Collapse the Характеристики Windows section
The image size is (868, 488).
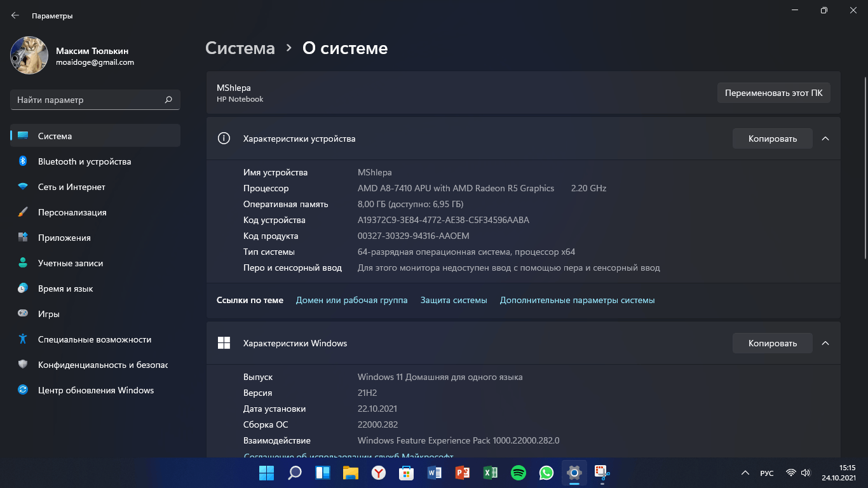pos(825,343)
